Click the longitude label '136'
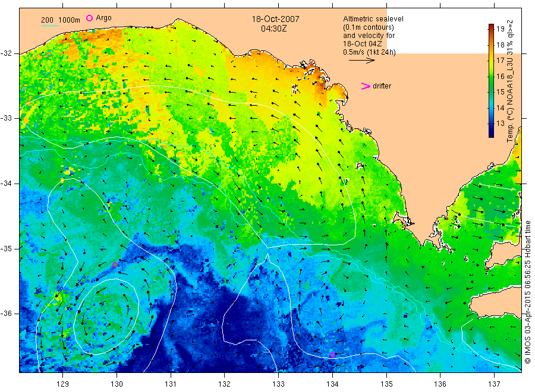This screenshot has width=535, height=392. (x=440, y=384)
